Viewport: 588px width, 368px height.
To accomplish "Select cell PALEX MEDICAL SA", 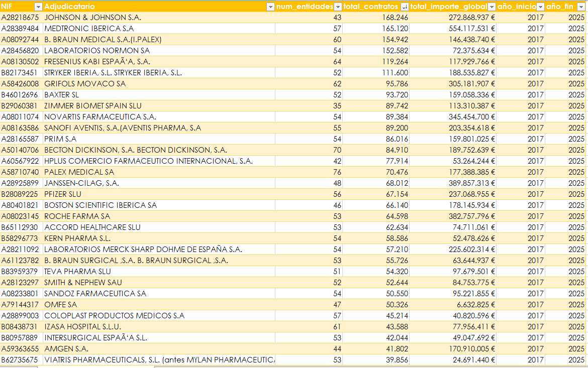I will 159,172.
